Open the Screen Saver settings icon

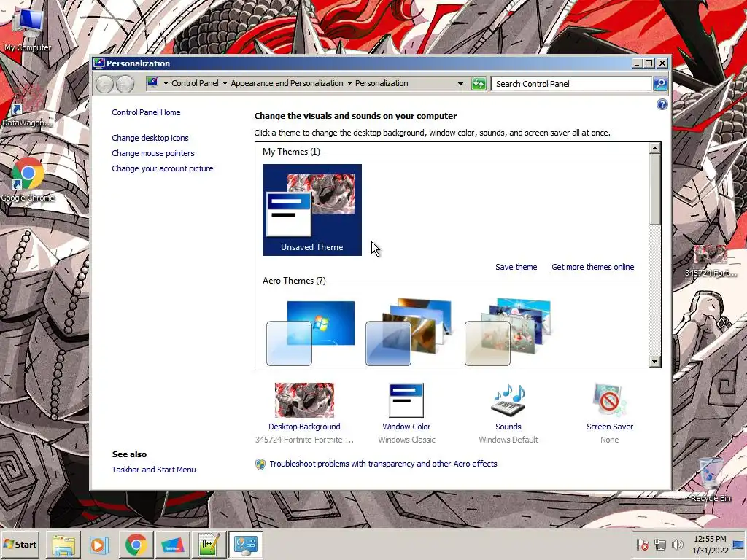610,400
